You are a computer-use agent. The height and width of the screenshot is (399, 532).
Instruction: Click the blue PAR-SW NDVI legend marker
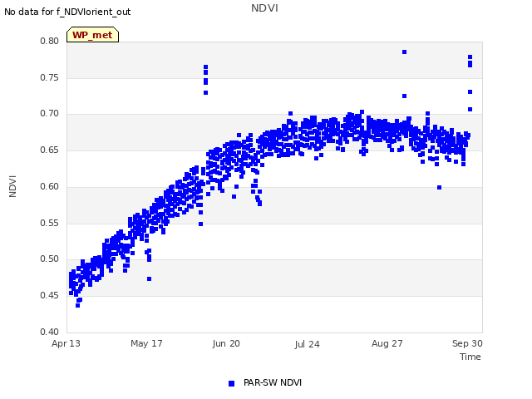[231, 383]
